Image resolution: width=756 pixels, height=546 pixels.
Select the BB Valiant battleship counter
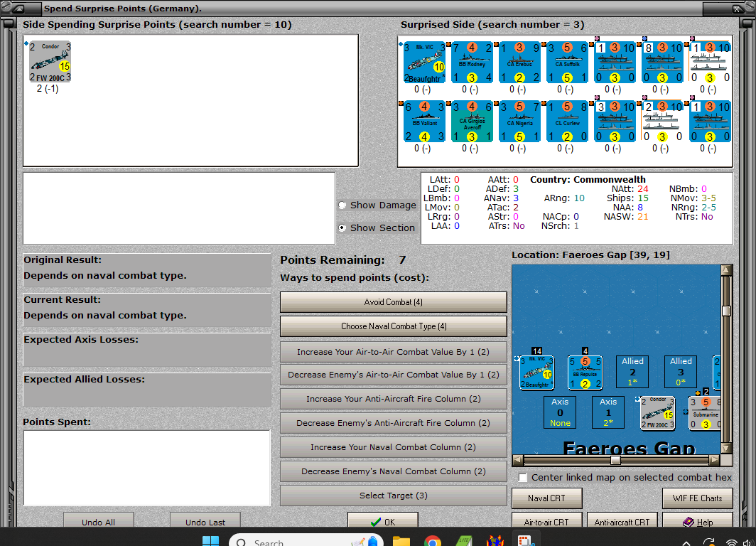[424, 121]
